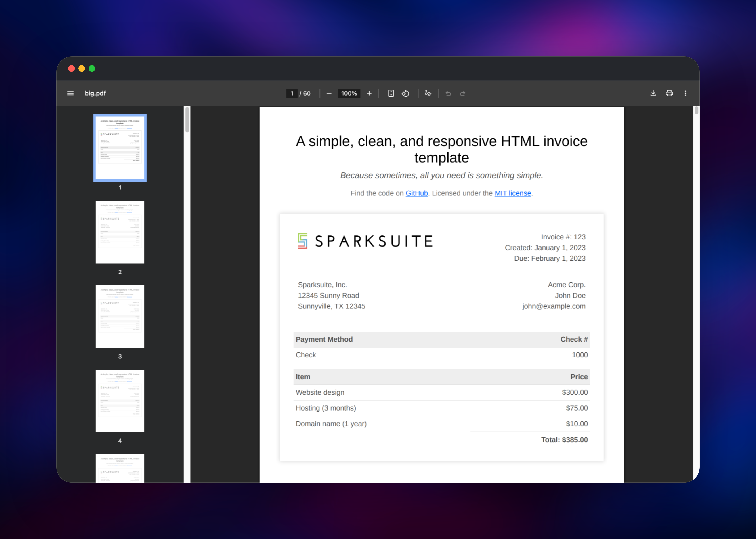Click the 'Acme Corp.' text
This screenshot has height=539, width=756.
tap(567, 285)
